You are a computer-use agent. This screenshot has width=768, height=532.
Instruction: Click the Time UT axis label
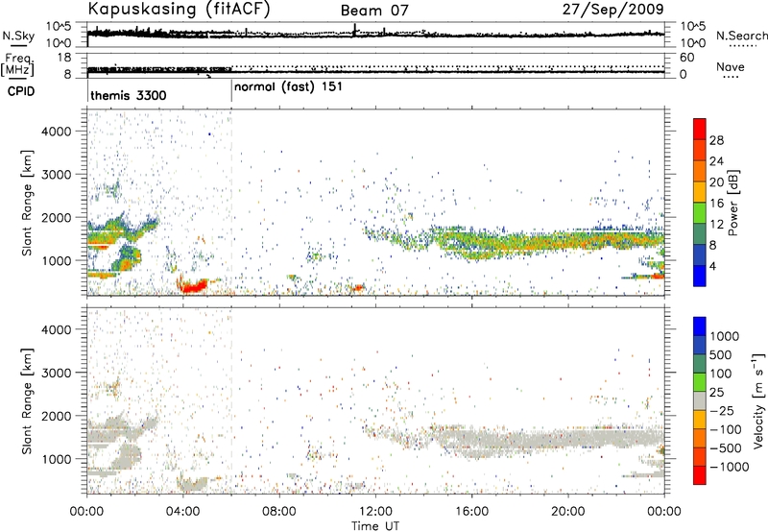375,526
